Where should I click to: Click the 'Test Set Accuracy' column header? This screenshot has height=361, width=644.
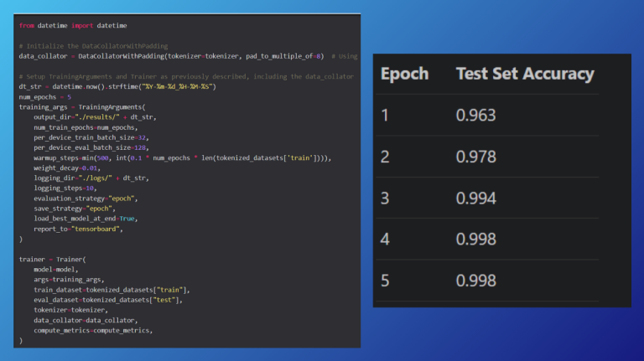coord(525,74)
